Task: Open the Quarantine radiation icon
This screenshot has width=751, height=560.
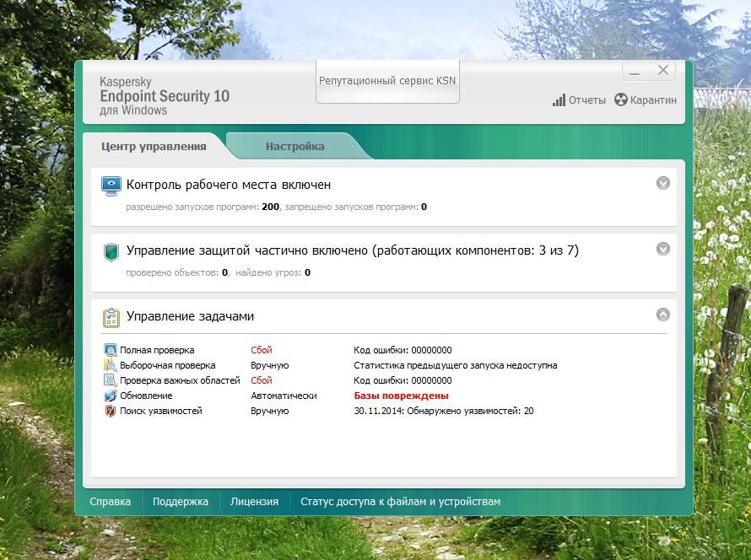Action: pyautogui.click(x=621, y=100)
